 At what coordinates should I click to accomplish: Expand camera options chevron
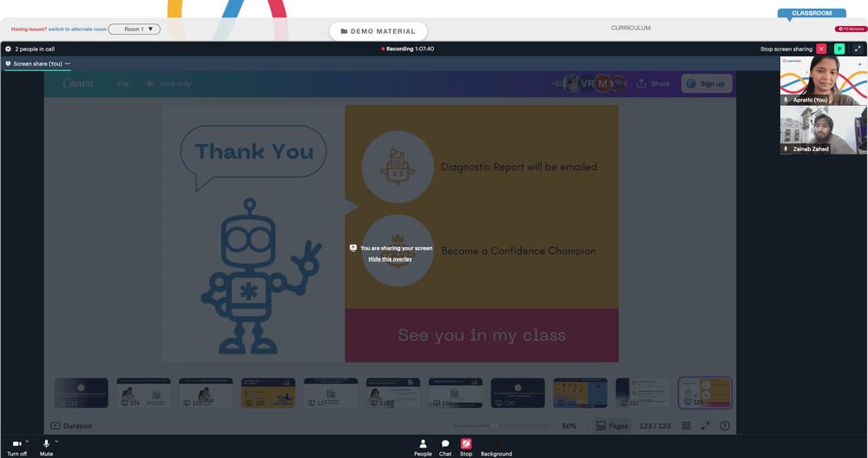click(27, 442)
